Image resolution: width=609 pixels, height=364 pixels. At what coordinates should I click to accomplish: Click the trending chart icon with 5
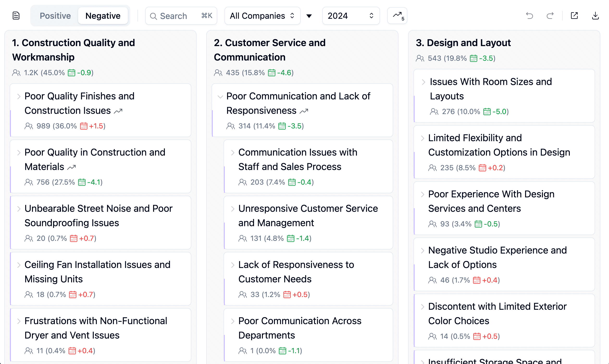(397, 16)
